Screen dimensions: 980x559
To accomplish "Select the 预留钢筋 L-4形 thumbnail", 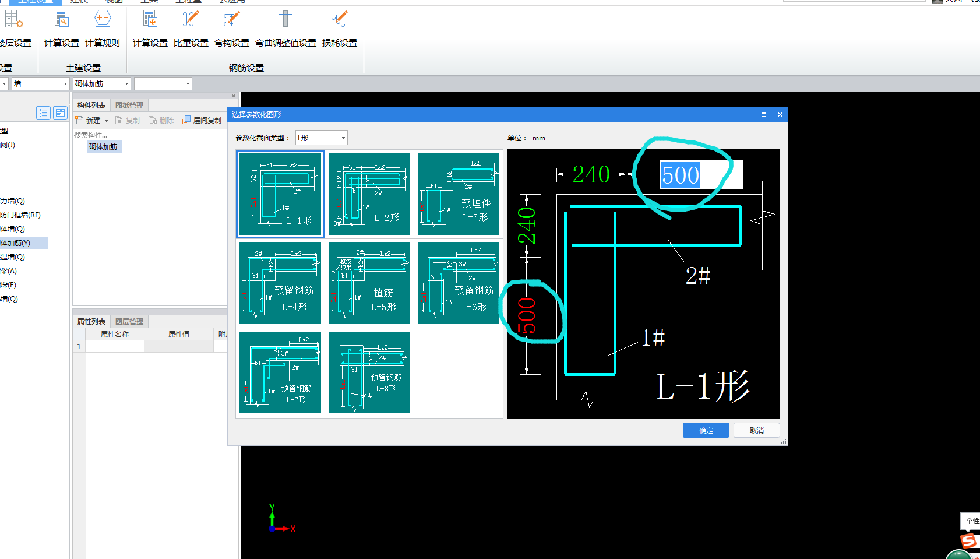I will coord(280,283).
